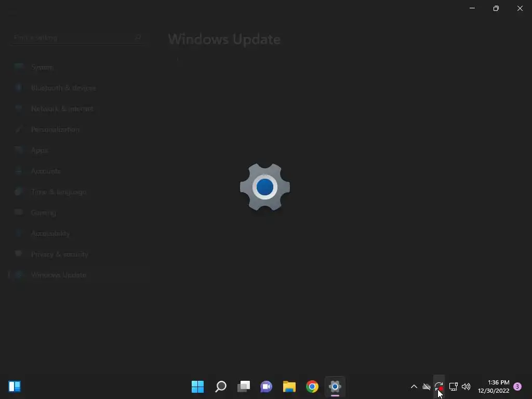The image size is (532, 399).
Task: Show hidden system tray icons
Action: click(x=414, y=387)
